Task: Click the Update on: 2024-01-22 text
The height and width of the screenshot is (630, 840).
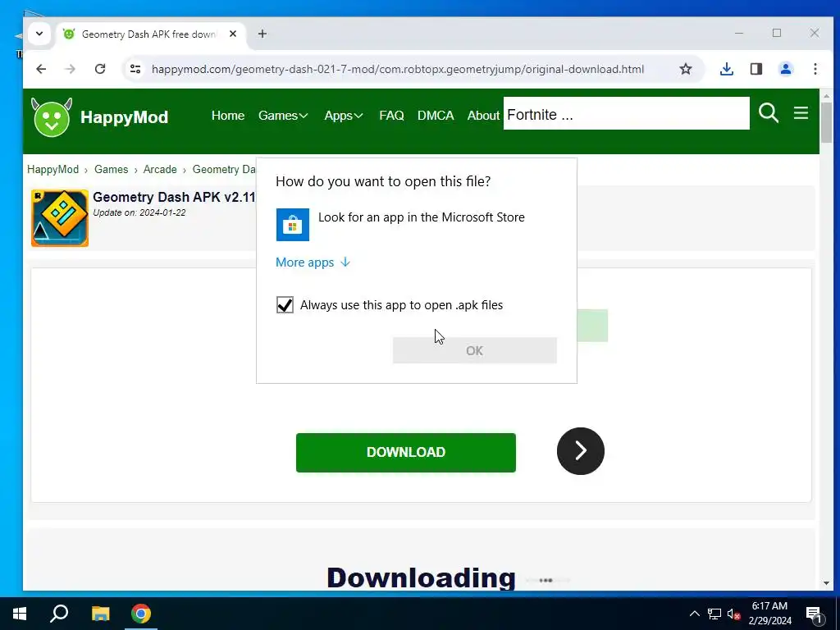Action: click(x=139, y=212)
